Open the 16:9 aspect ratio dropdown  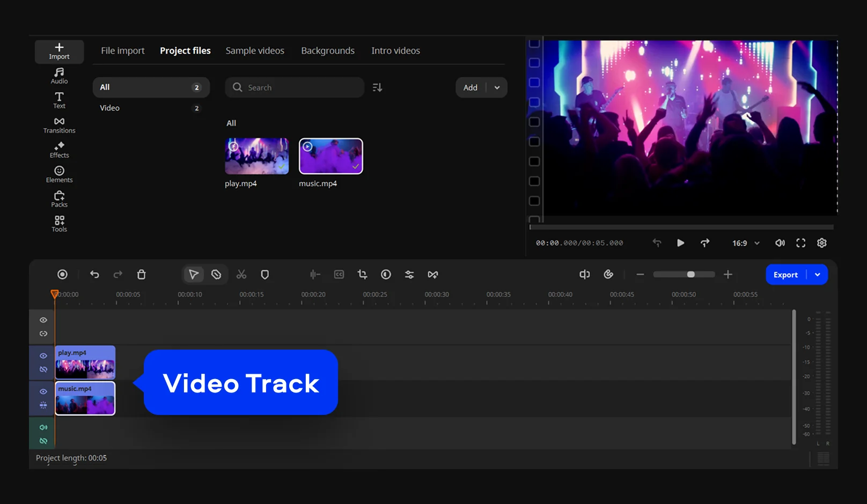[x=746, y=243]
